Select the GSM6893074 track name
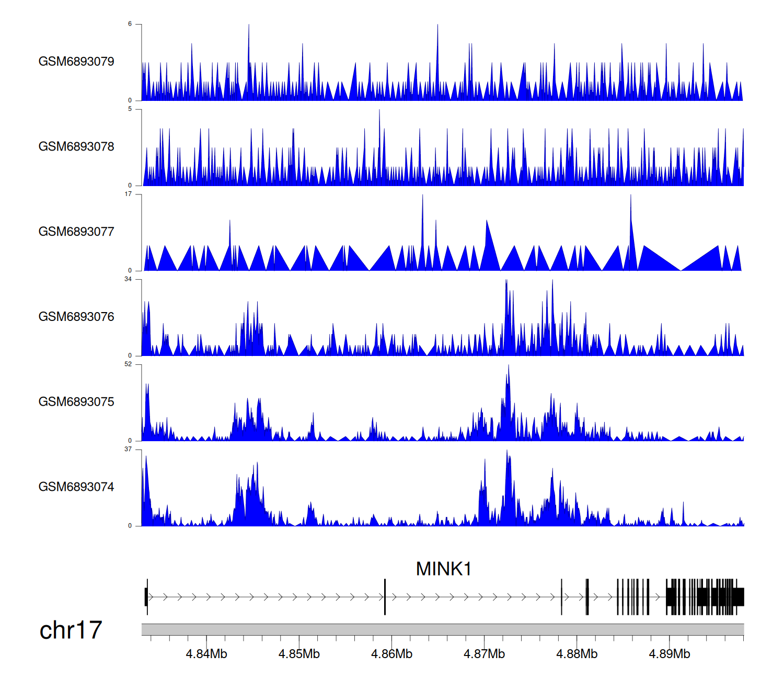784x690 pixels. coord(76,487)
